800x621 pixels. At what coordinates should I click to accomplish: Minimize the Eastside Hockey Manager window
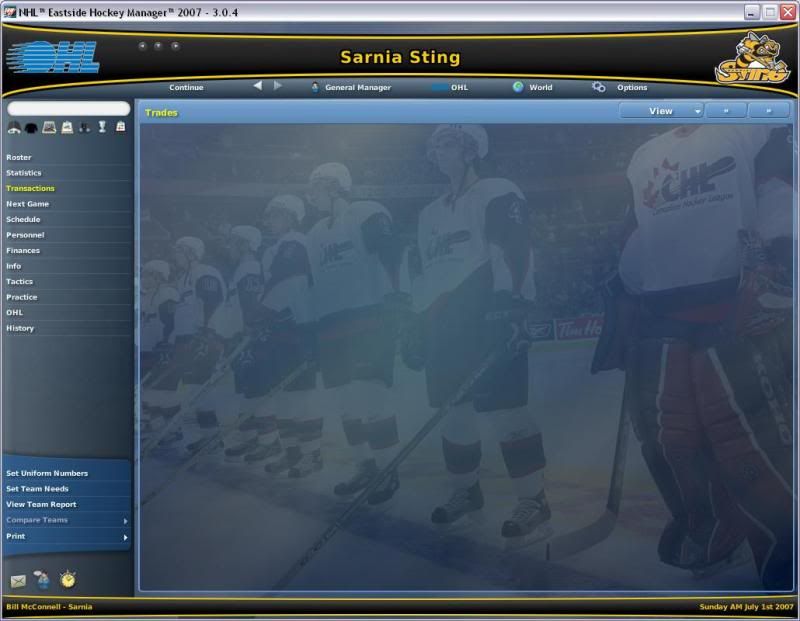751,12
